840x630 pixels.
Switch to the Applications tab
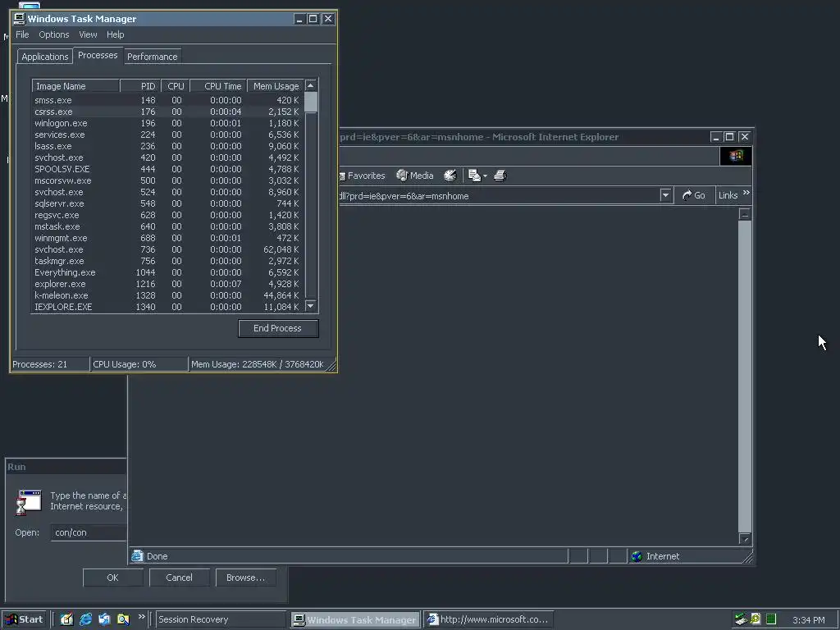tap(45, 57)
